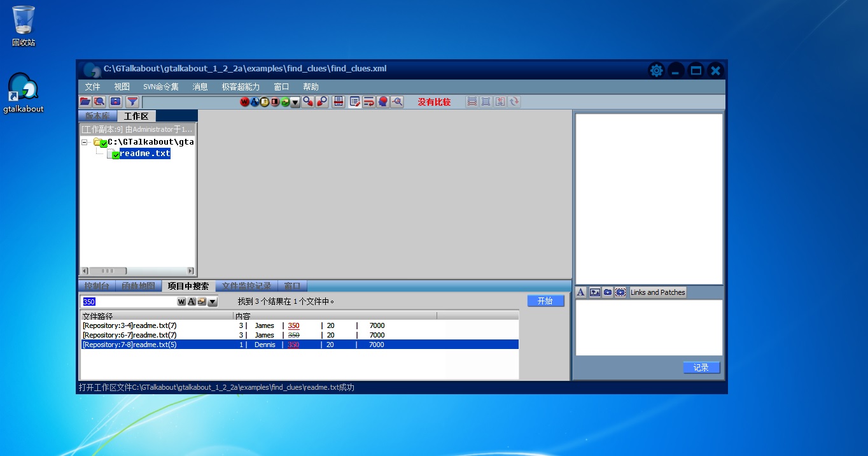This screenshot has height=456, width=868.
Task: Open the 帮助 menu
Action: click(x=311, y=87)
